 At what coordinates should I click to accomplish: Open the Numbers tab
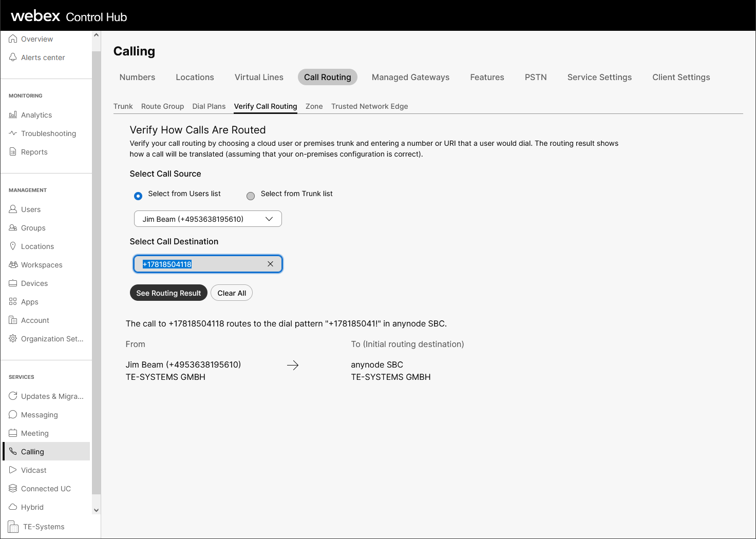137,77
